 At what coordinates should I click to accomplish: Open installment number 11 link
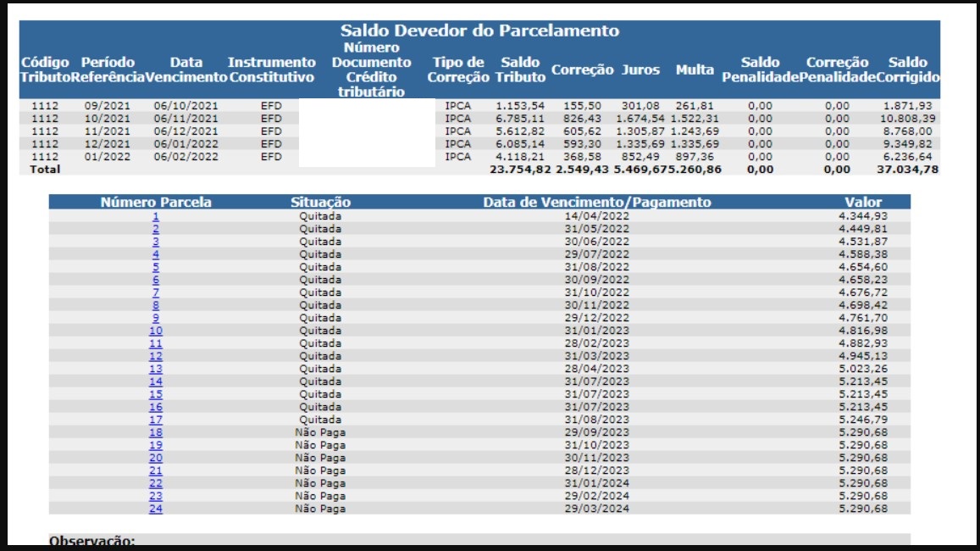(x=156, y=343)
